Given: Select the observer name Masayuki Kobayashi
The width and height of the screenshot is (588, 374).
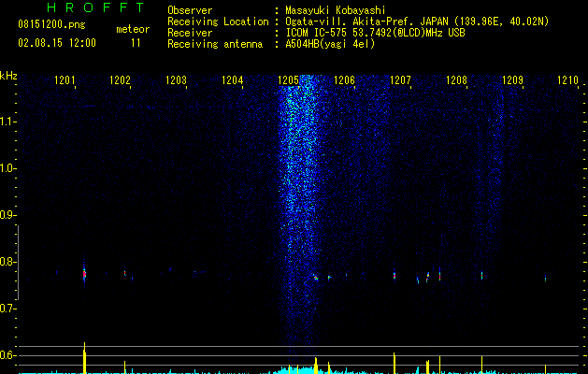Looking at the screenshot, I should [x=336, y=10].
